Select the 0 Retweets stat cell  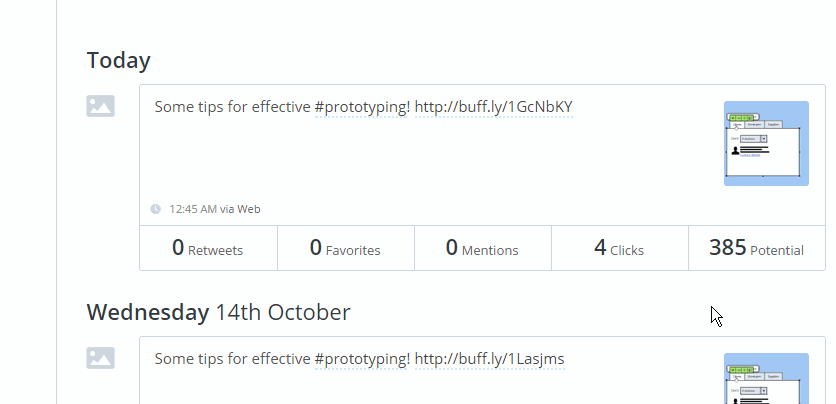[208, 248]
